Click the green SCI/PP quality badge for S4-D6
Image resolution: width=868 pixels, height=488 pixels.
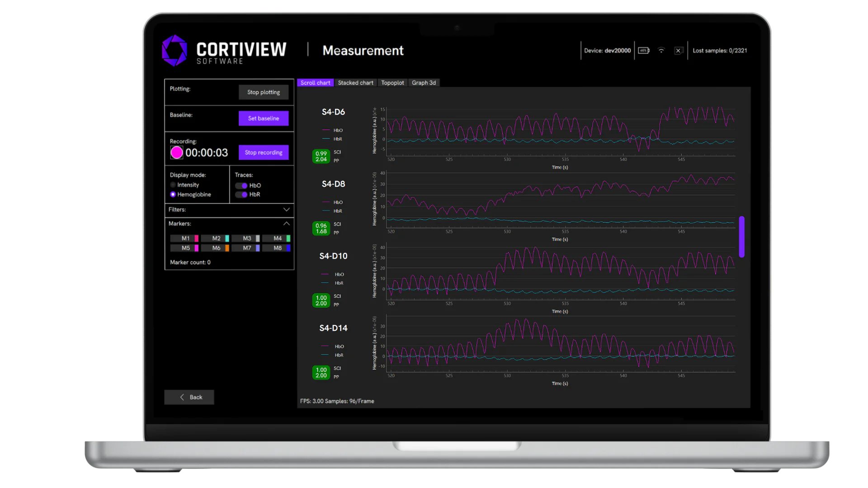pos(321,156)
